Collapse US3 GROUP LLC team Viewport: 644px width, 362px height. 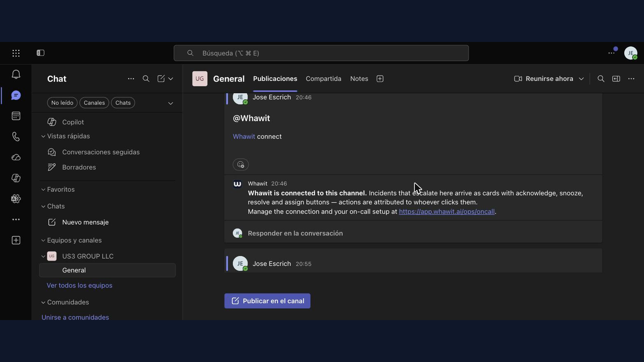(43, 256)
